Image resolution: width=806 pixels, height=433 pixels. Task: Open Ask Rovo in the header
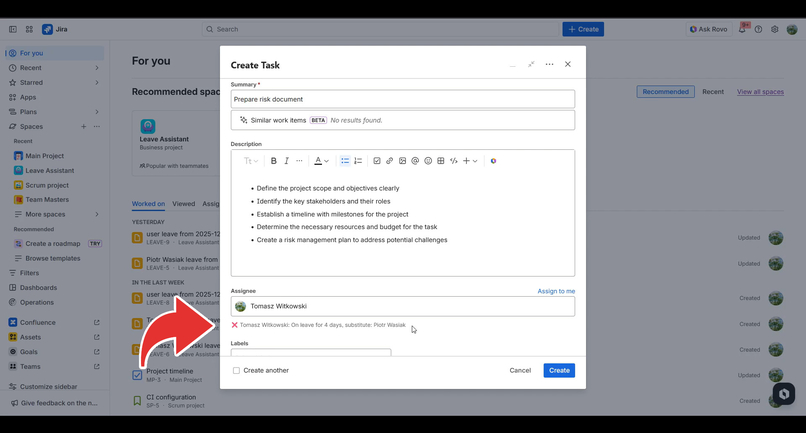[x=708, y=29]
